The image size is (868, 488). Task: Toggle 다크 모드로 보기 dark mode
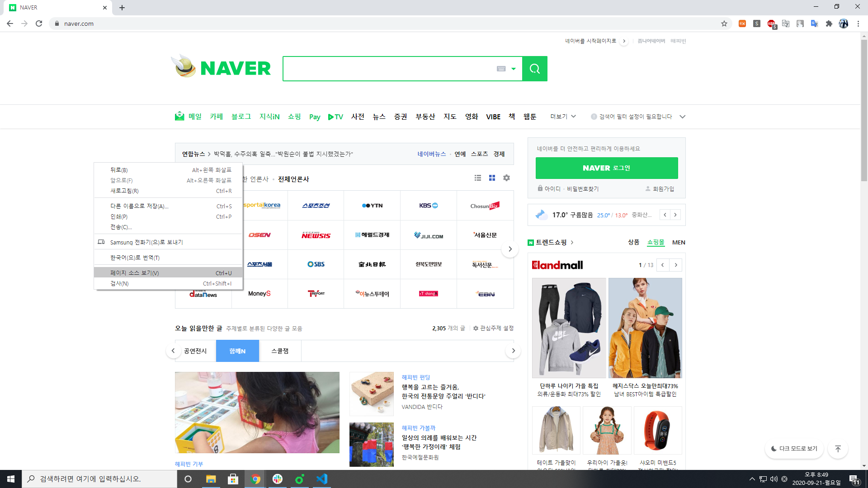[794, 449]
